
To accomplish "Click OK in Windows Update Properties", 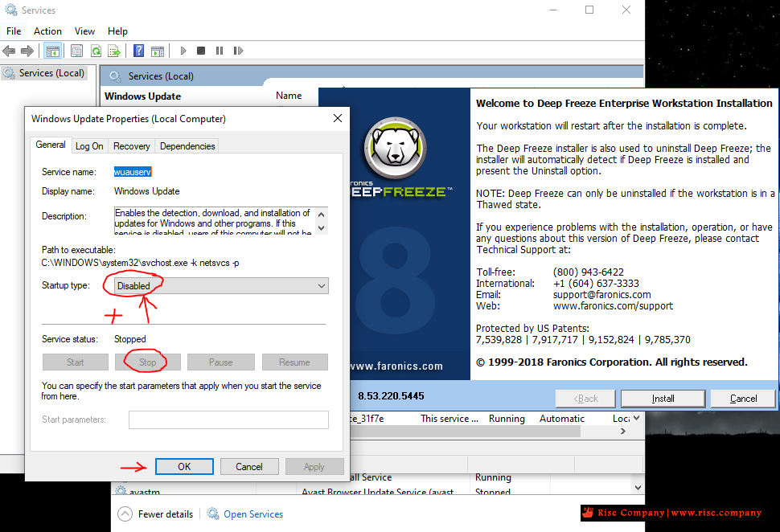I will click(184, 466).
